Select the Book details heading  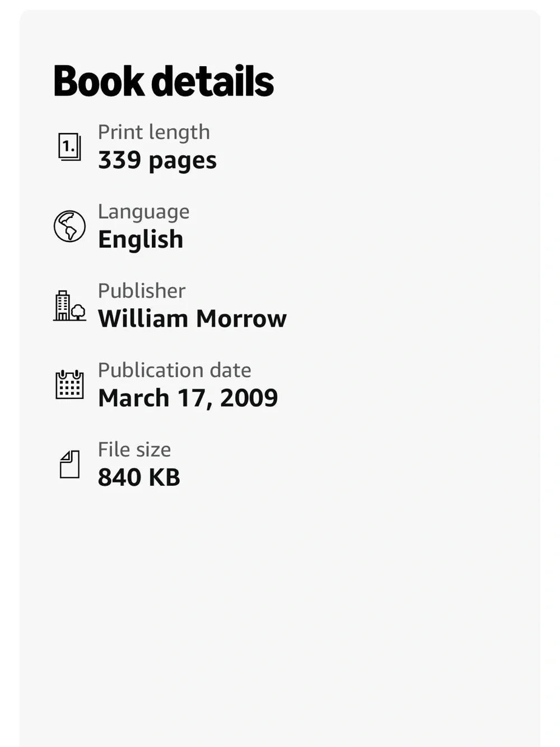click(164, 81)
